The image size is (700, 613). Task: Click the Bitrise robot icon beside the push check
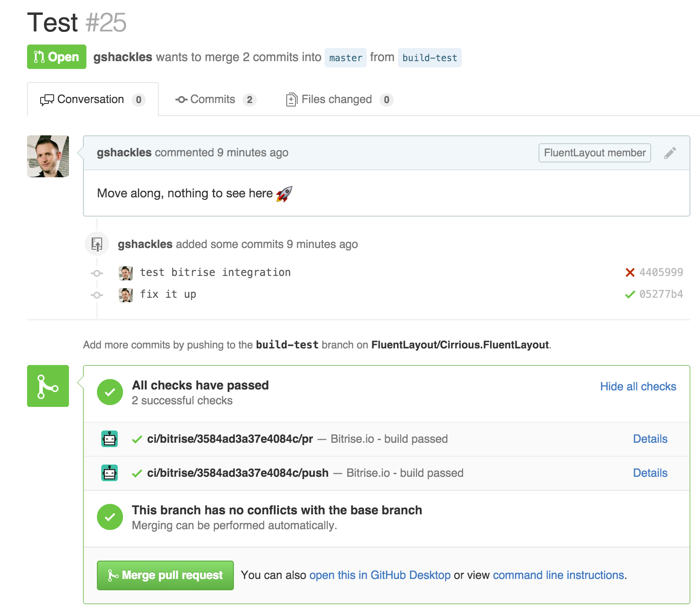click(x=110, y=473)
